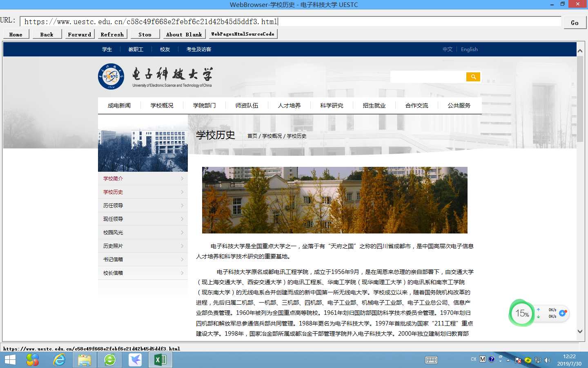Click 学校概况 breadcrumb link
The image size is (588, 368).
tap(272, 136)
